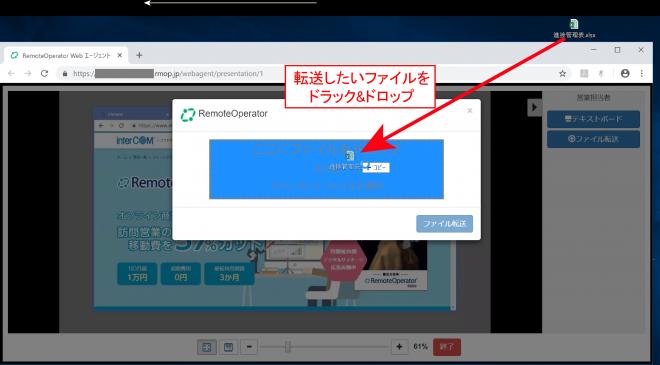Close the RemoteOperator Web エージェント tab
Viewport: 660px width, 365px height.
(120, 55)
